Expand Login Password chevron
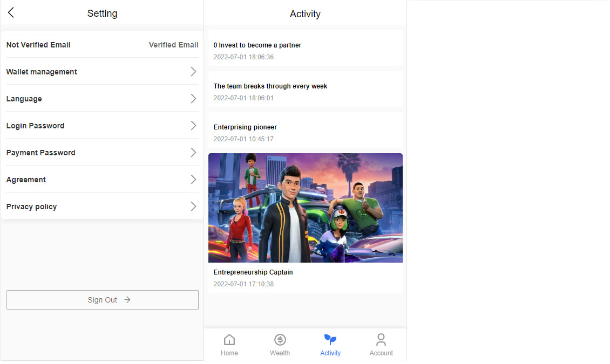610x364 pixels. tap(193, 126)
